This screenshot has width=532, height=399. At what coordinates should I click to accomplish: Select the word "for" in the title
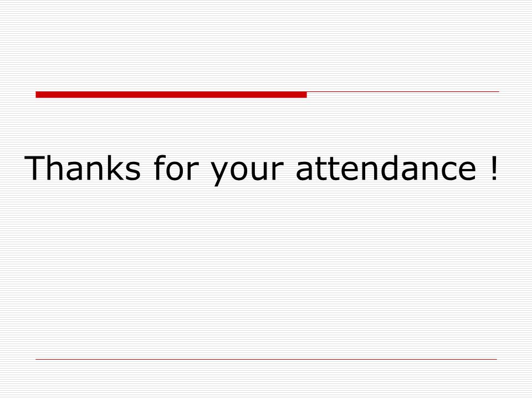click(x=176, y=167)
